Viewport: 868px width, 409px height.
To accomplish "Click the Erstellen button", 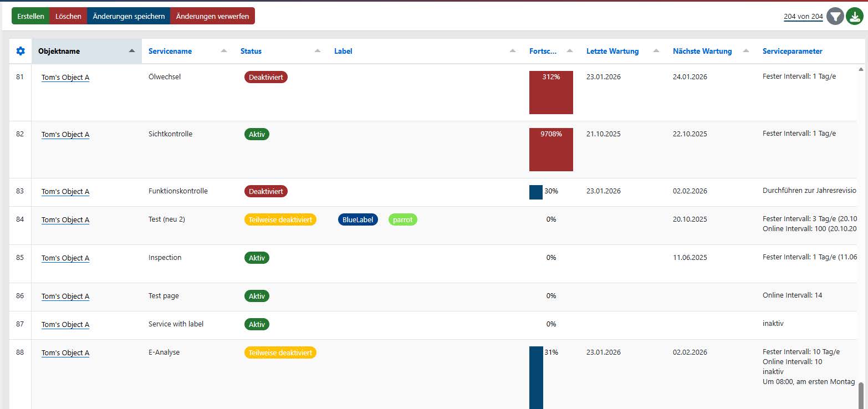I will [30, 16].
